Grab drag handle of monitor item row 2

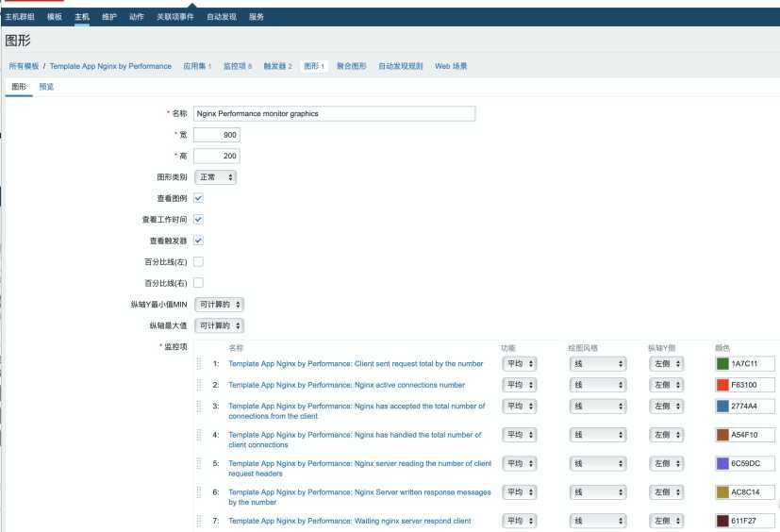coord(199,385)
